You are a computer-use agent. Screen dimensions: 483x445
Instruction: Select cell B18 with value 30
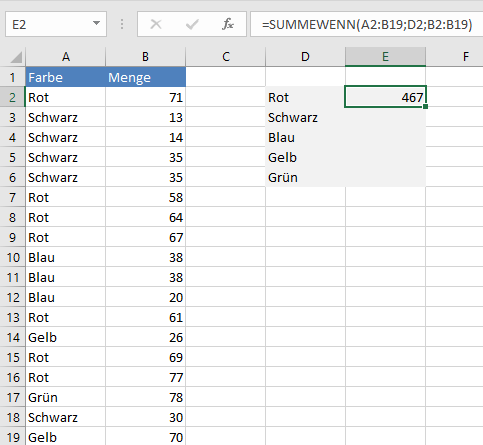[x=146, y=417]
